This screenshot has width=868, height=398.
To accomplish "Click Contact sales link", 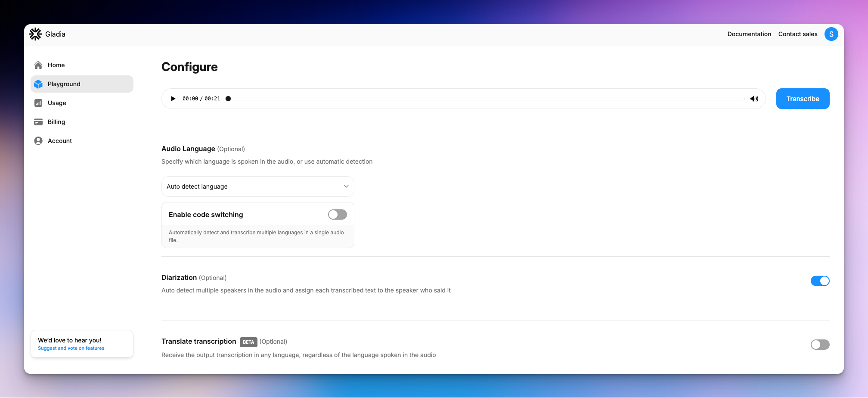I will coord(798,34).
